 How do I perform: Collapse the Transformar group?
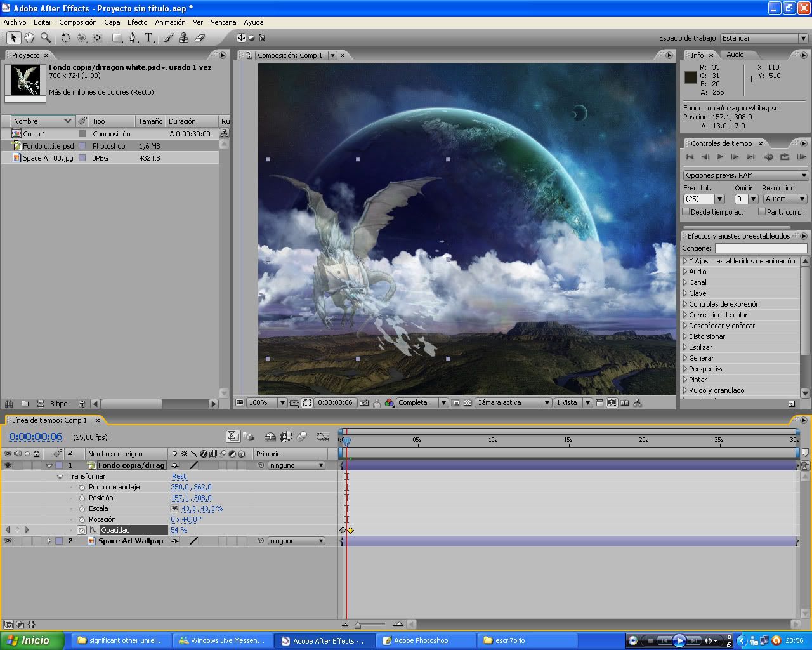[x=60, y=477]
